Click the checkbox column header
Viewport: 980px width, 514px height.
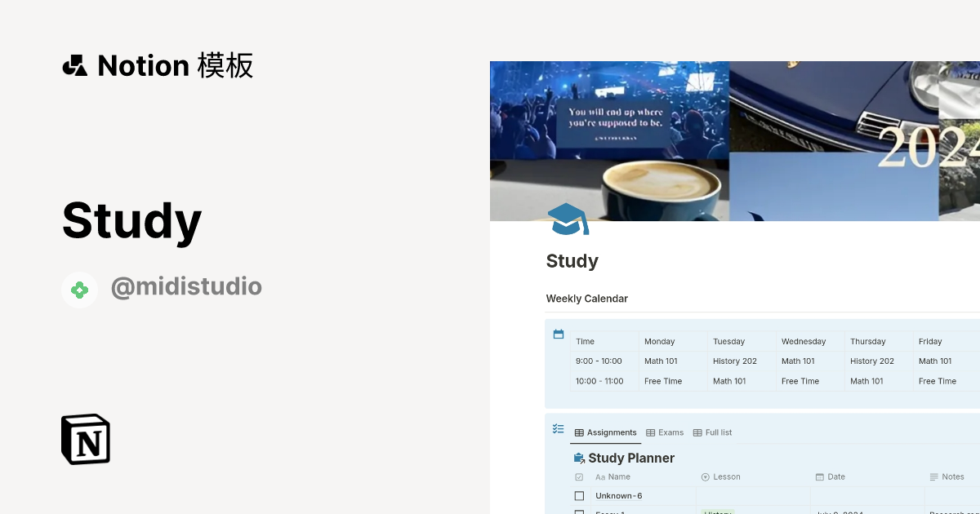point(579,477)
